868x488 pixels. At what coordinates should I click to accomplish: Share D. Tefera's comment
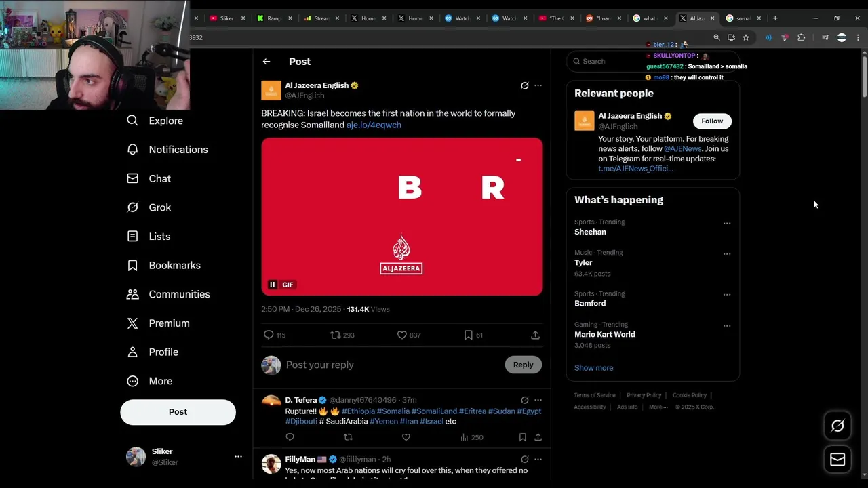(x=538, y=437)
